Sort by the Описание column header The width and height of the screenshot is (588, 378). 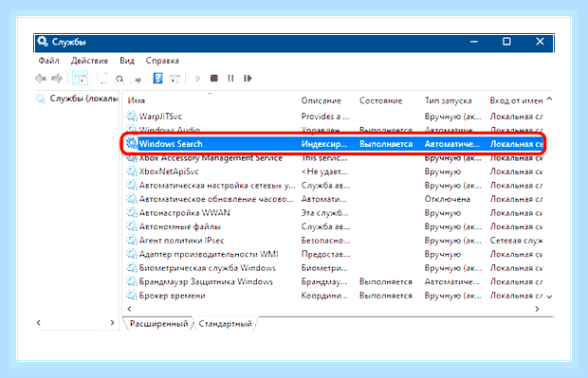[x=321, y=100]
